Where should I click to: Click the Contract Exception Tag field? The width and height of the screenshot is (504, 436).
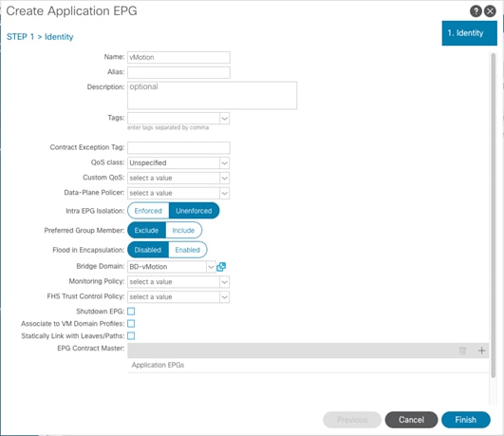point(178,147)
